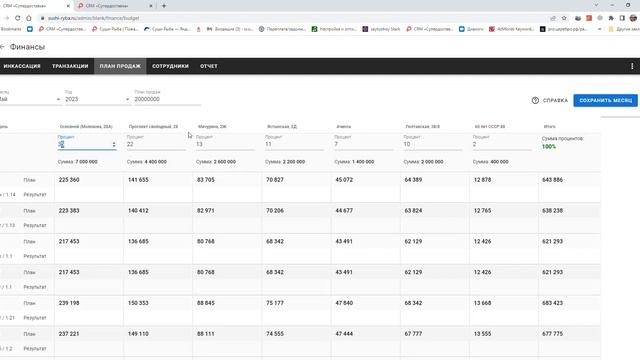Image resolution: width=640 pixels, height=360 pixels.
Task: Click the back arrow beside Финансы
Action: coord(2,47)
